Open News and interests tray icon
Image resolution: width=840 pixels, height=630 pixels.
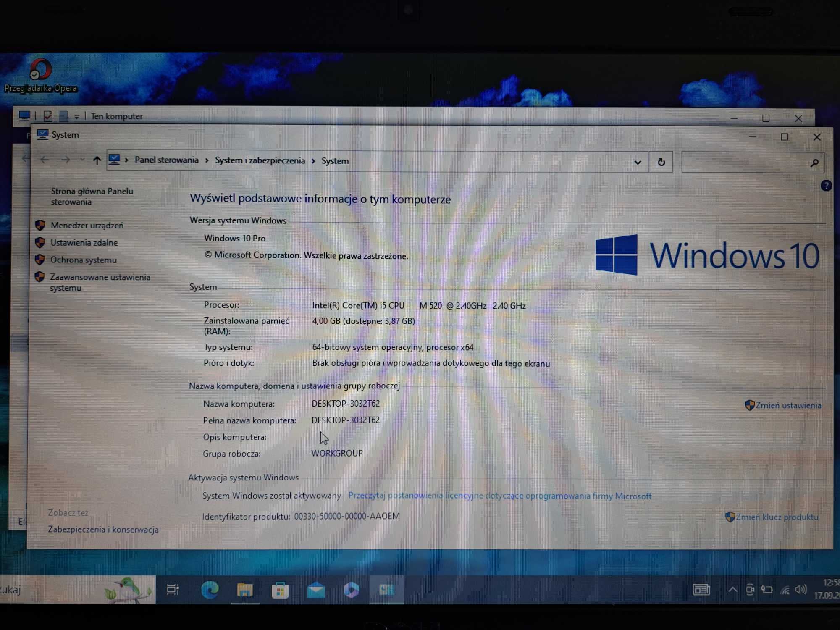click(x=701, y=590)
